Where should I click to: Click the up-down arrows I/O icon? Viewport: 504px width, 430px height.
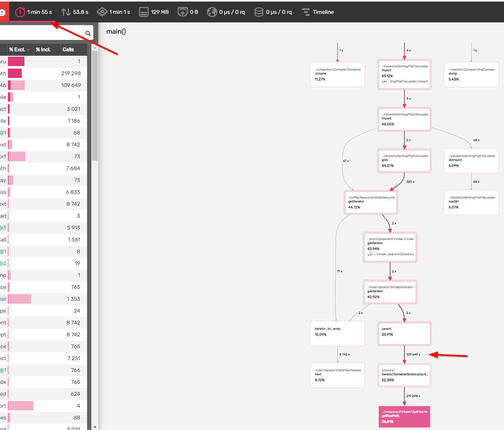pyautogui.click(x=66, y=12)
